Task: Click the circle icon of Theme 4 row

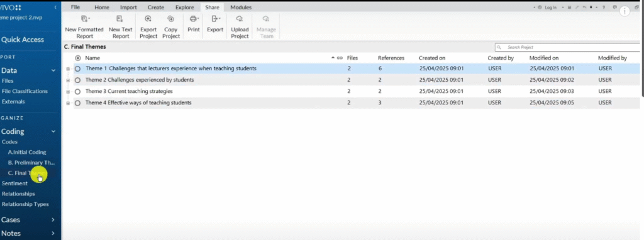Action: click(77, 104)
